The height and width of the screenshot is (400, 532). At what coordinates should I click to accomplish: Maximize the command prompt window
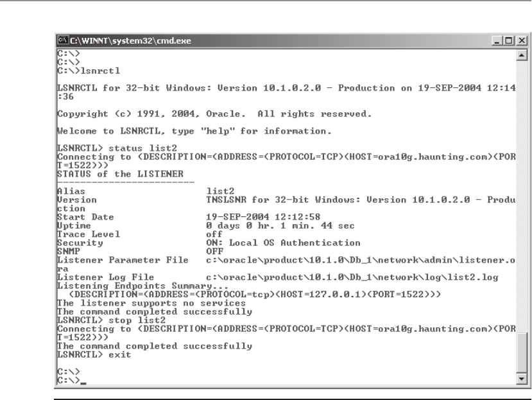(x=509, y=40)
